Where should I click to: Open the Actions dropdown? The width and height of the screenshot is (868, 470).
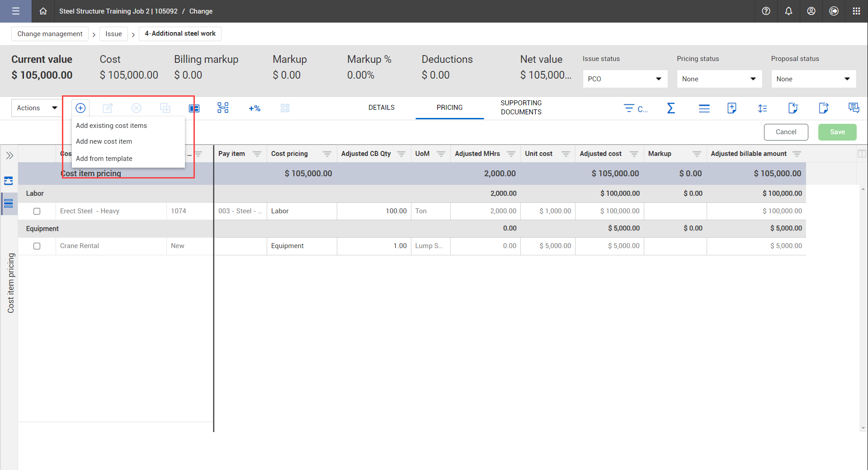tap(37, 108)
